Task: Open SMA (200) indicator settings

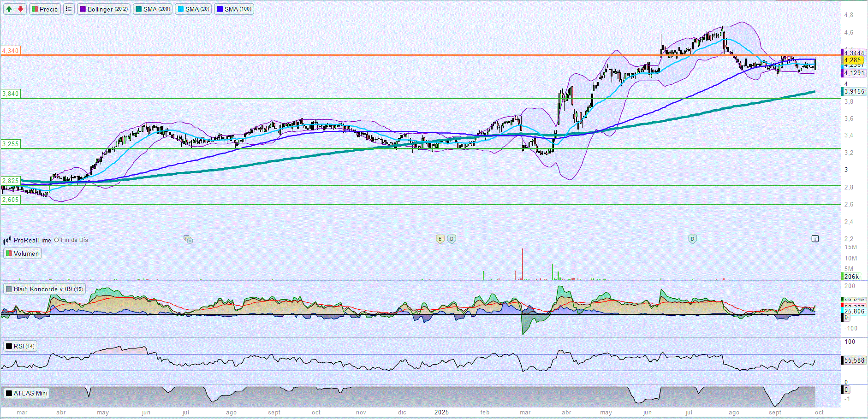Action: (x=153, y=9)
